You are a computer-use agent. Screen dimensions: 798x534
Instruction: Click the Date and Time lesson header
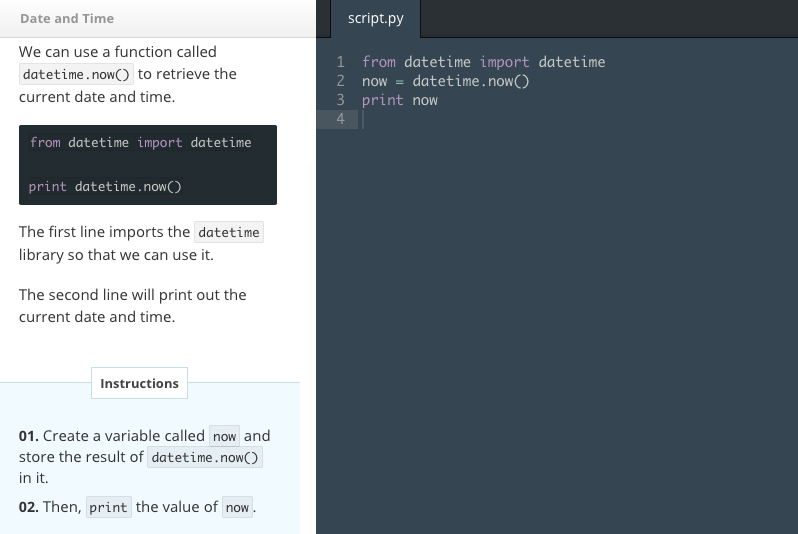[67, 19]
